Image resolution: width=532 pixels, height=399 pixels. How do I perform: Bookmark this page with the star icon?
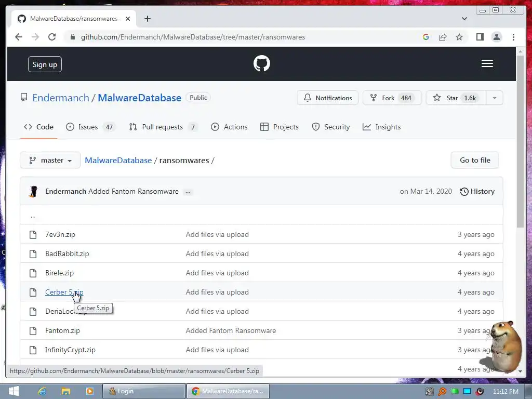[x=459, y=37]
